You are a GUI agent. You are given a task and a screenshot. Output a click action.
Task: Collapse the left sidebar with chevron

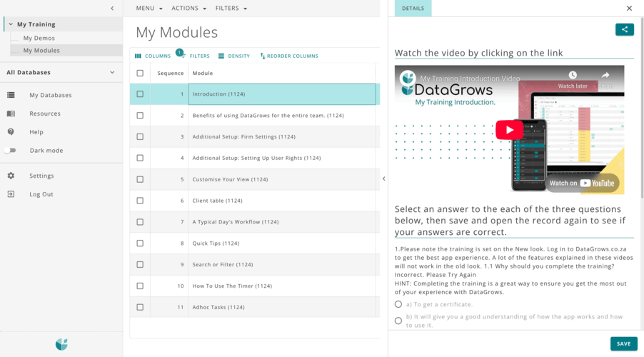[112, 9]
